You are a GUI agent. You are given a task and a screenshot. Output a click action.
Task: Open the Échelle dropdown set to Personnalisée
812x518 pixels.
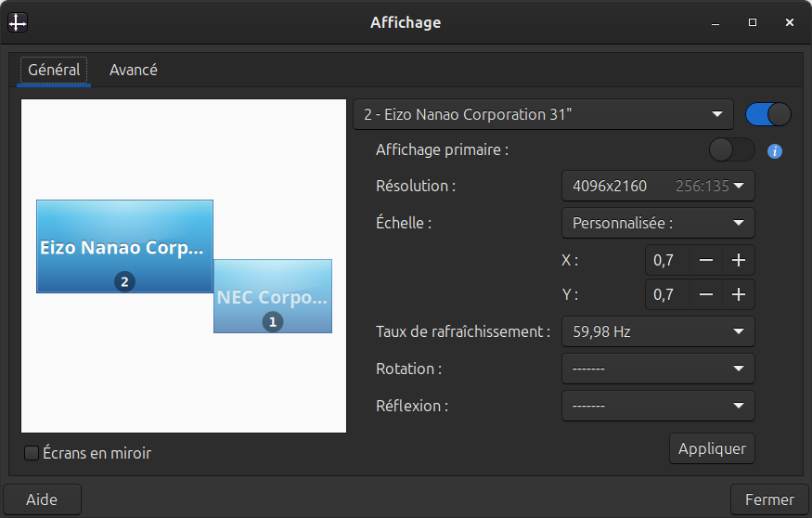[658, 223]
